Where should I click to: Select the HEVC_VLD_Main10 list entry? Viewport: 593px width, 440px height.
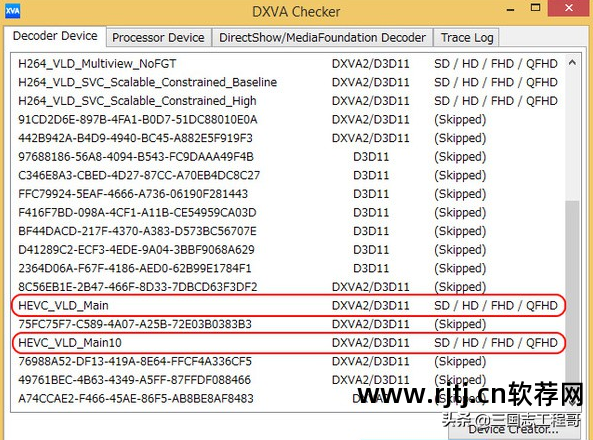288,343
